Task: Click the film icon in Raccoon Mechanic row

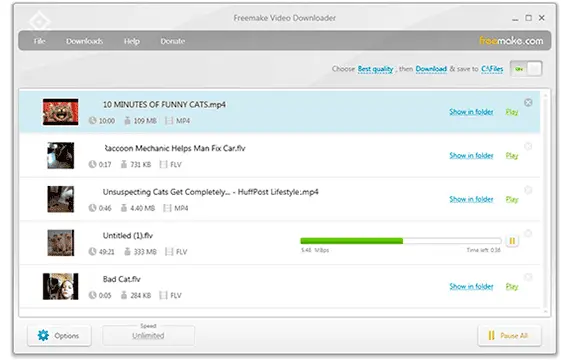Action: (163, 164)
